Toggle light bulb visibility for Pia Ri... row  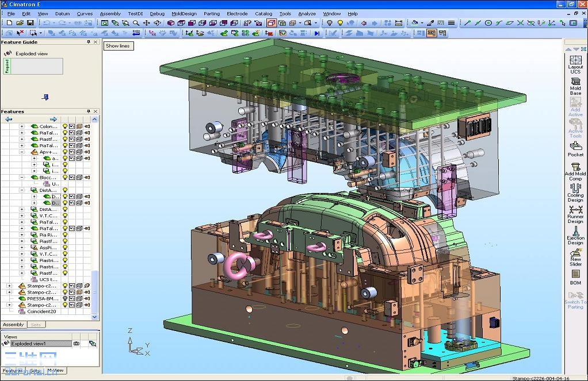(x=65, y=234)
